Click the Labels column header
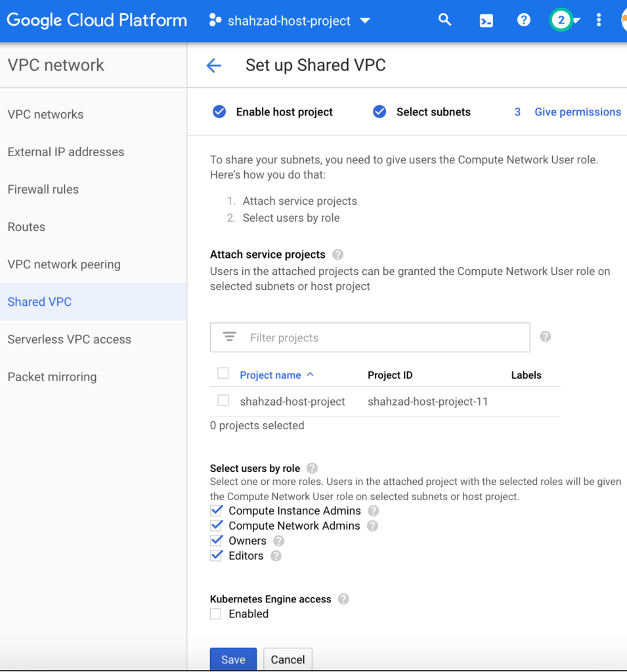Image resolution: width=627 pixels, height=672 pixels. point(526,375)
